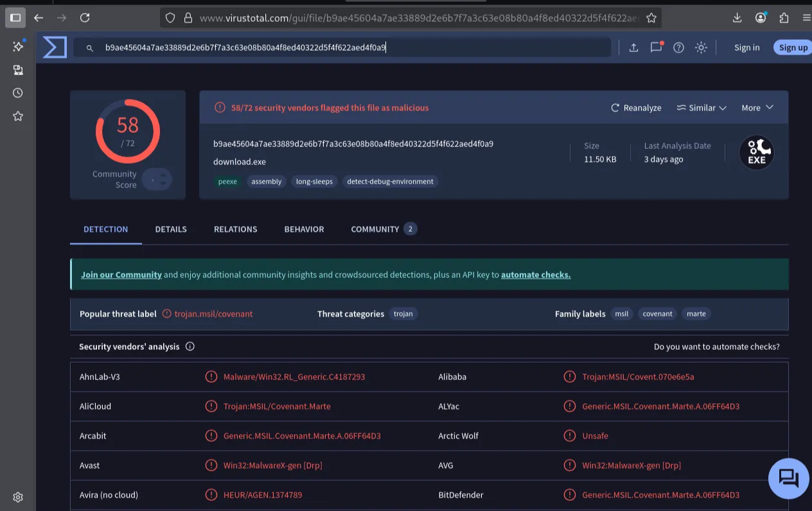Click the AhnLab-V3 result Malware/Win32.RL_Generic.C4187293
812x511 pixels.
tap(294, 377)
